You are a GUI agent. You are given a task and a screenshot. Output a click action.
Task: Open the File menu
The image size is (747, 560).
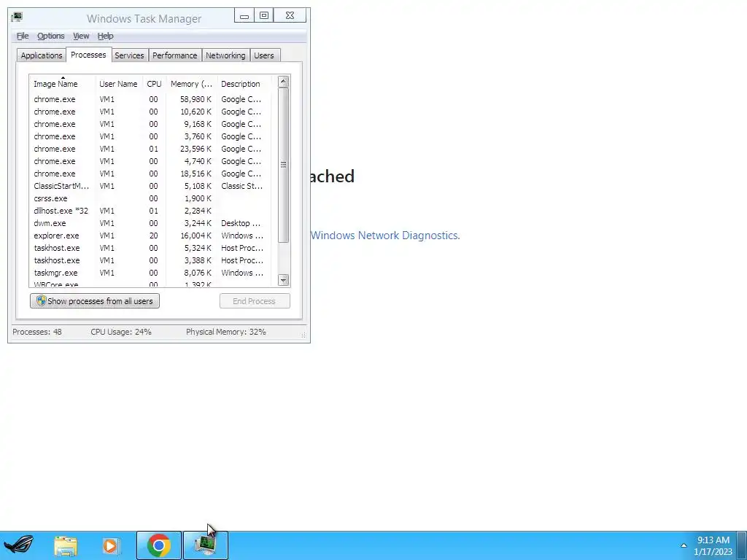[x=23, y=36]
